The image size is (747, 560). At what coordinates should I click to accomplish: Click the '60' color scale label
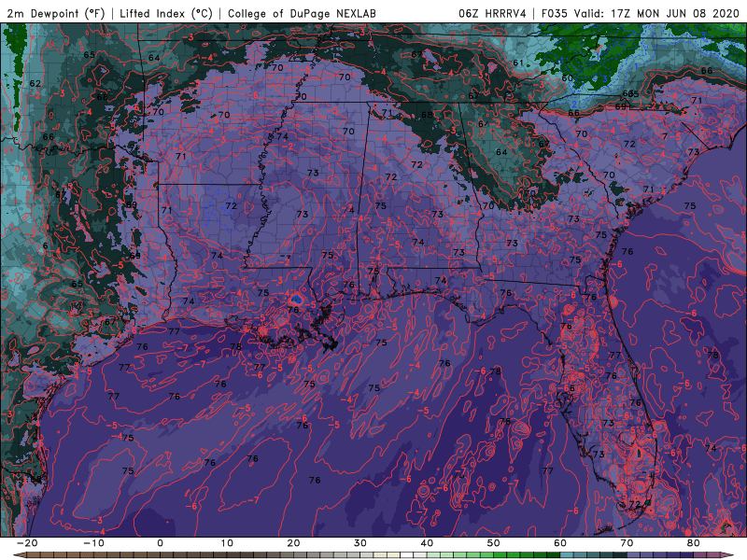click(560, 543)
